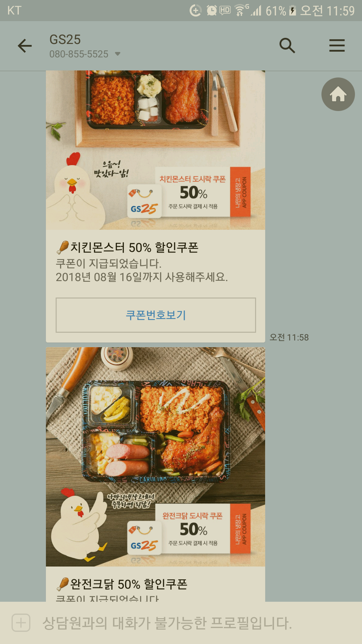Tap the back arrow icon

[x=25, y=46]
